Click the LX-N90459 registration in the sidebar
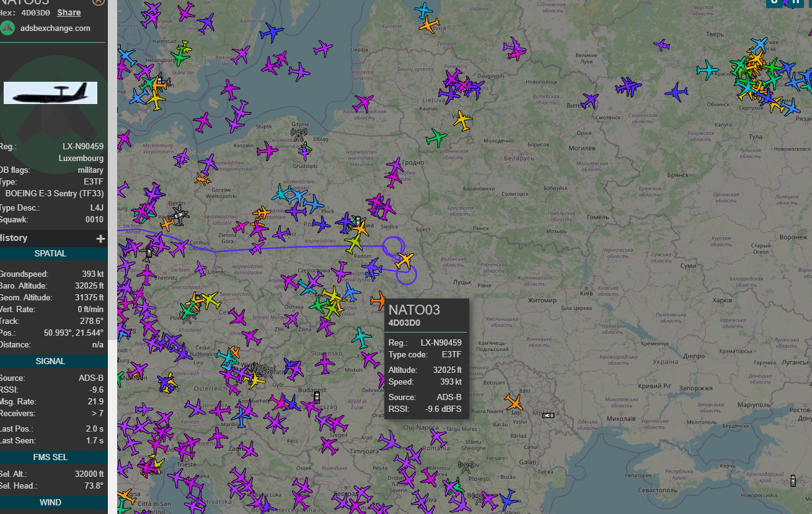The height and width of the screenshot is (514, 812). click(83, 147)
